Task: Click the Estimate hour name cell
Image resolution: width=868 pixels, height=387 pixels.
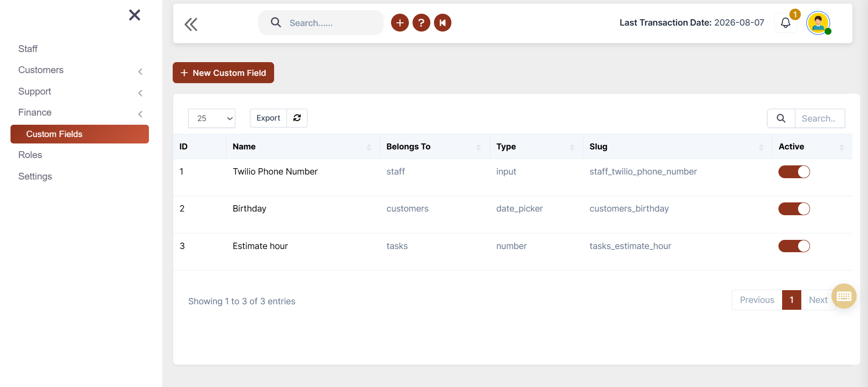Action: tap(260, 246)
